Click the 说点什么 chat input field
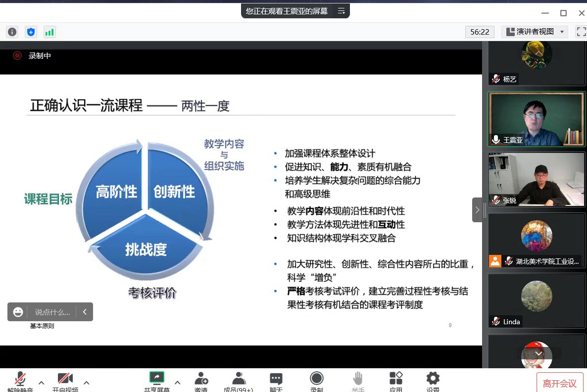Image resolution: width=587 pixels, height=392 pixels. tap(52, 312)
